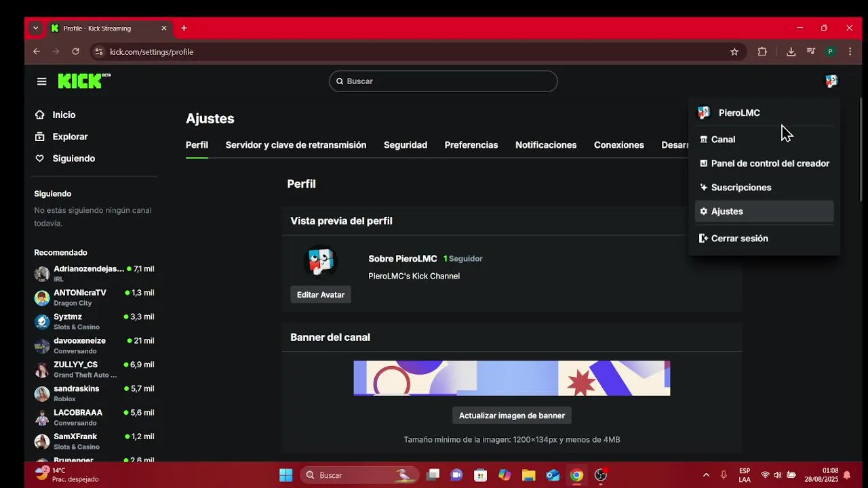Viewport: 868px width, 488px height.
Task: Open browser extensions puzzle icon
Action: pyautogui.click(x=762, y=52)
